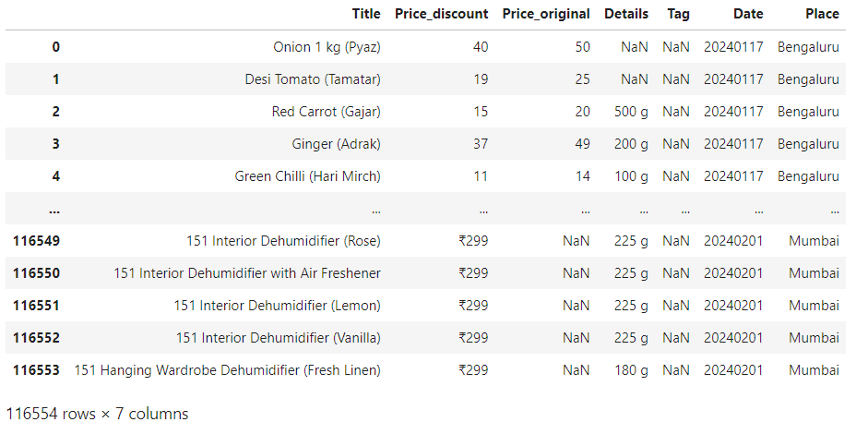
Task: Select the Desi Tomato (Tamatar) cell
Action: [x=313, y=79]
